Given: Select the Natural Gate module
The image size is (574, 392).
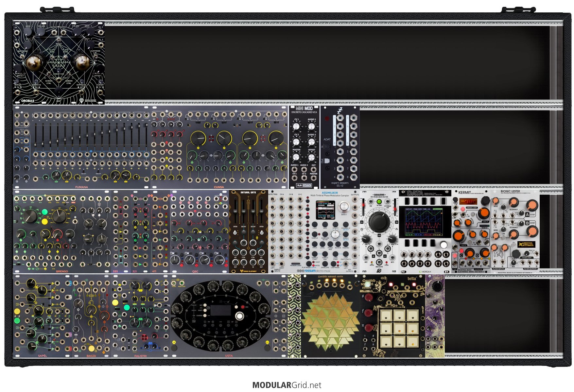Looking at the screenshot, I should [248, 231].
